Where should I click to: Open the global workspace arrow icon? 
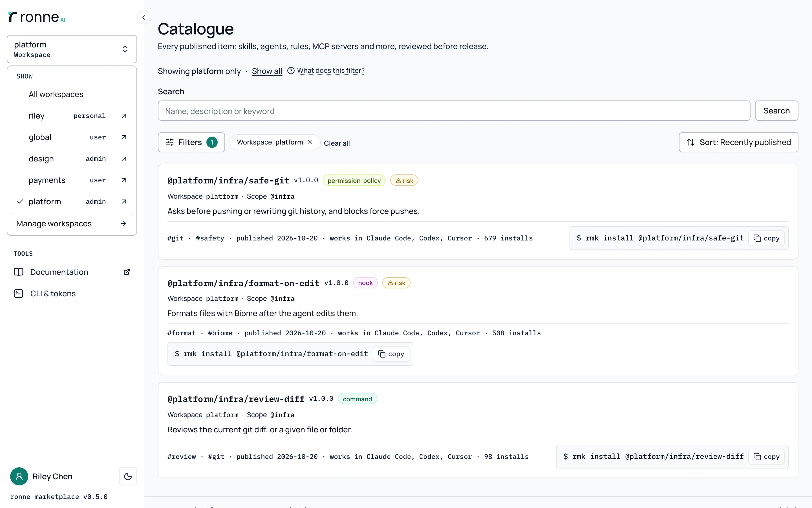click(x=124, y=137)
